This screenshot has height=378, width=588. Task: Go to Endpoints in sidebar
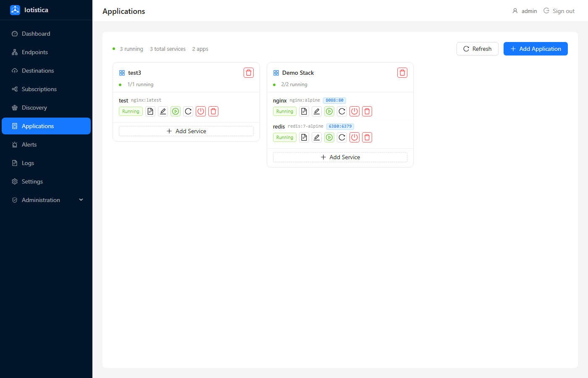(46, 52)
